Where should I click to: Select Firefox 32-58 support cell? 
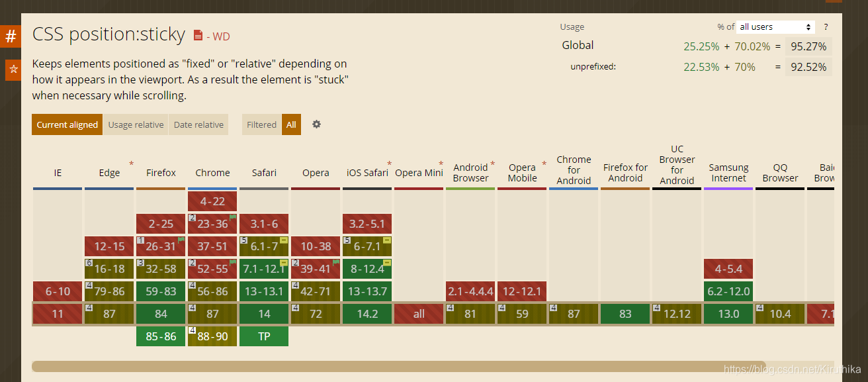161,269
